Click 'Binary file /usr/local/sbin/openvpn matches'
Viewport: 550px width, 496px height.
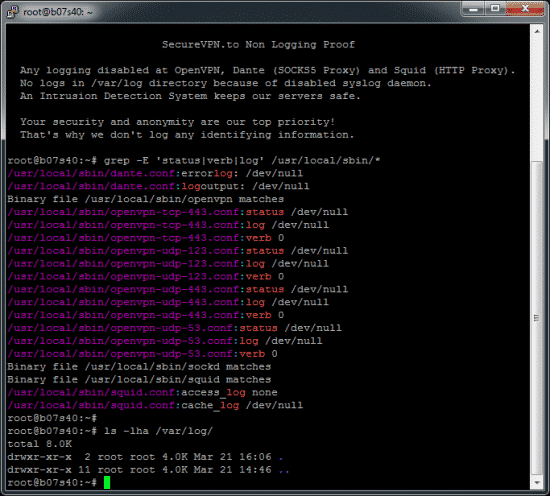click(x=146, y=199)
